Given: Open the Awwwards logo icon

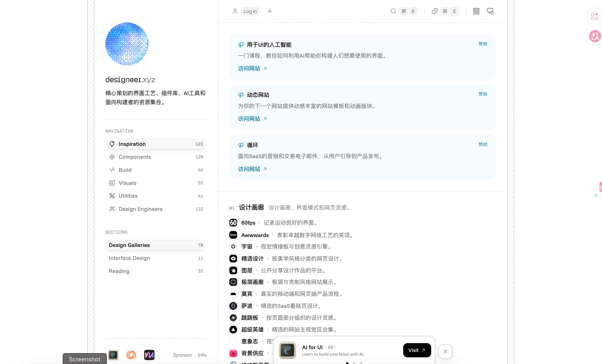Looking at the screenshot, I should 233,235.
